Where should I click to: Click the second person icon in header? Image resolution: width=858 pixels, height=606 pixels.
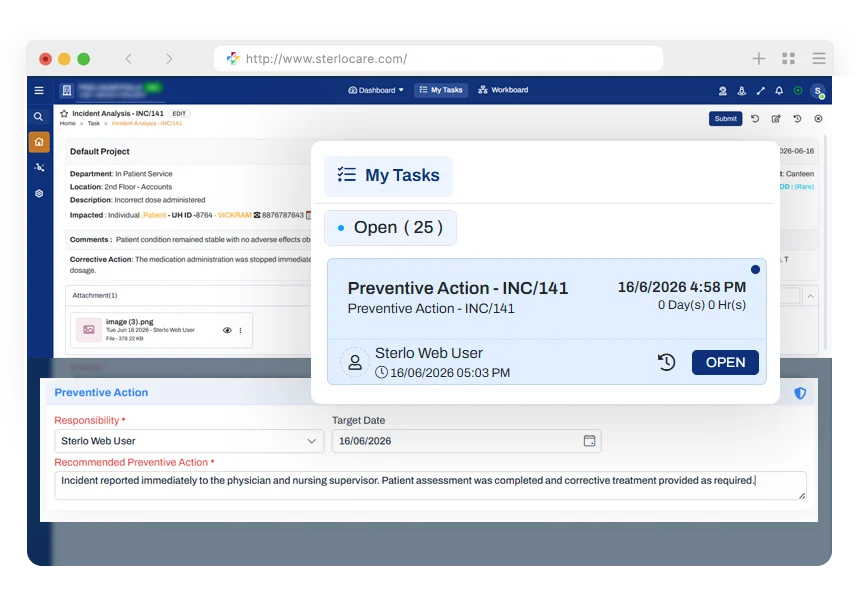pyautogui.click(x=741, y=91)
